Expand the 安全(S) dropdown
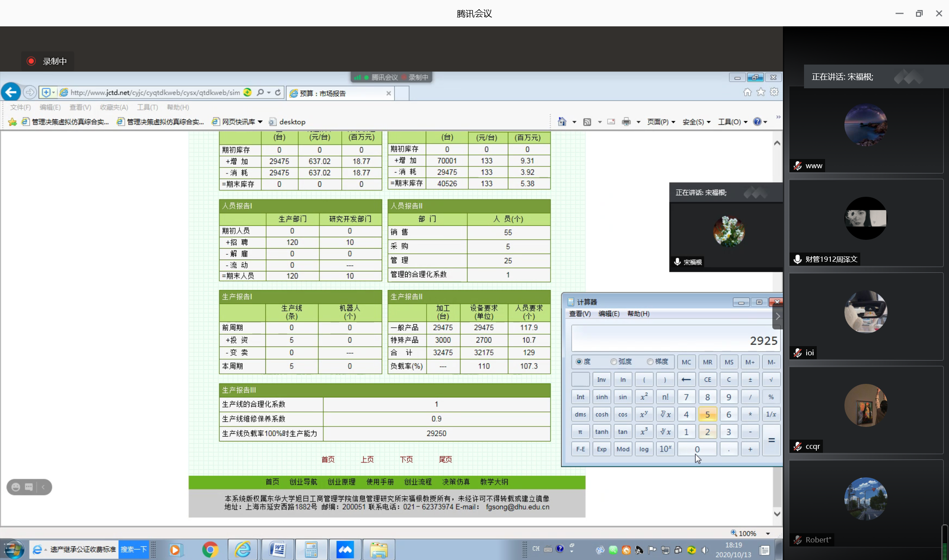 coord(696,122)
